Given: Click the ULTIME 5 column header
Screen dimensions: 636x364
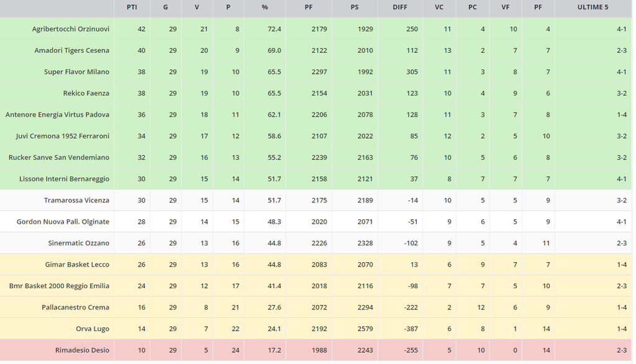Looking at the screenshot, I should click(593, 7).
